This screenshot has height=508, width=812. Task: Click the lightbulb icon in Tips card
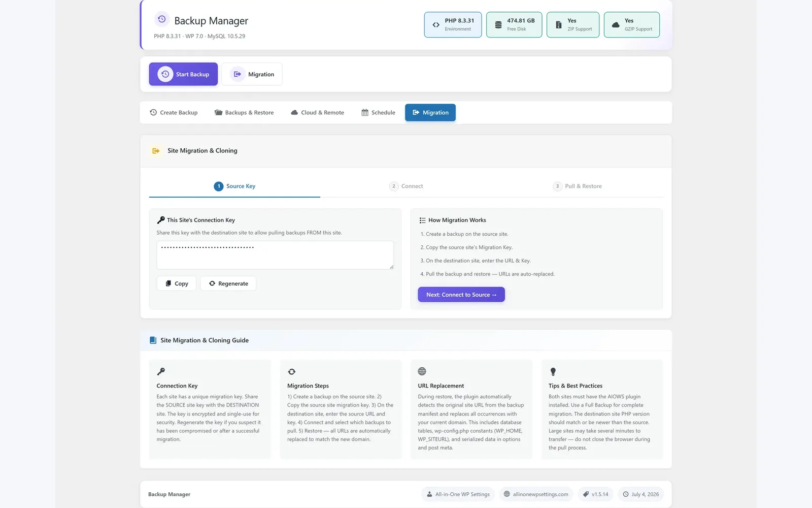tap(553, 372)
